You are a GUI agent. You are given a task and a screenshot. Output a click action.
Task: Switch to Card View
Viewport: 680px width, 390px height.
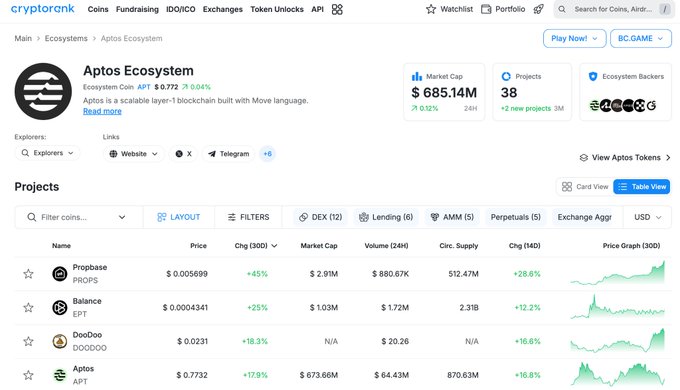coord(585,187)
